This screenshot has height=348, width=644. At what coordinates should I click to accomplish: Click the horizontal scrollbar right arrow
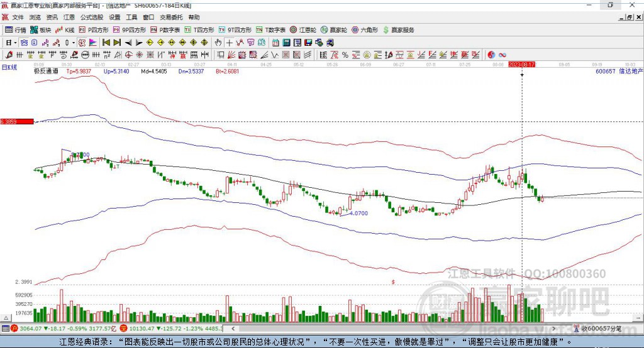pyautogui.click(x=553, y=329)
